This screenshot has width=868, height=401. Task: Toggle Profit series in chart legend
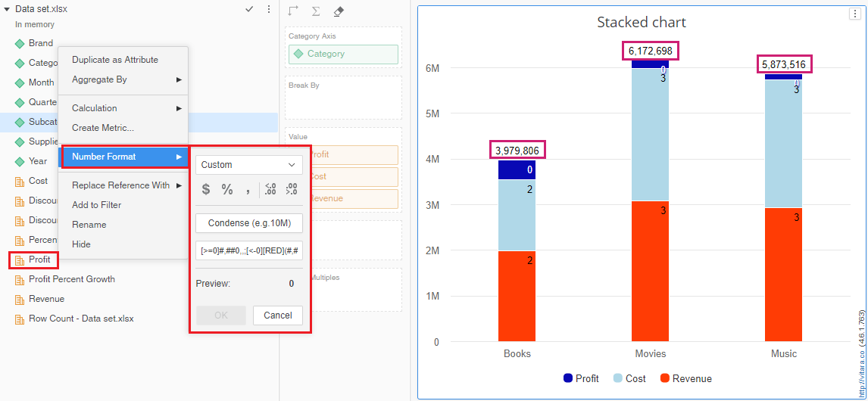[x=580, y=378]
